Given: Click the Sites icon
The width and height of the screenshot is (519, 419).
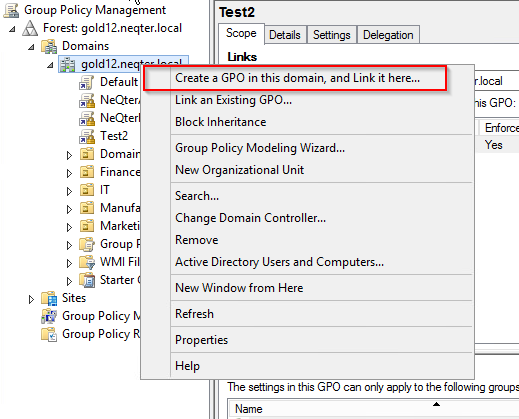Looking at the screenshot, I should click(49, 298).
